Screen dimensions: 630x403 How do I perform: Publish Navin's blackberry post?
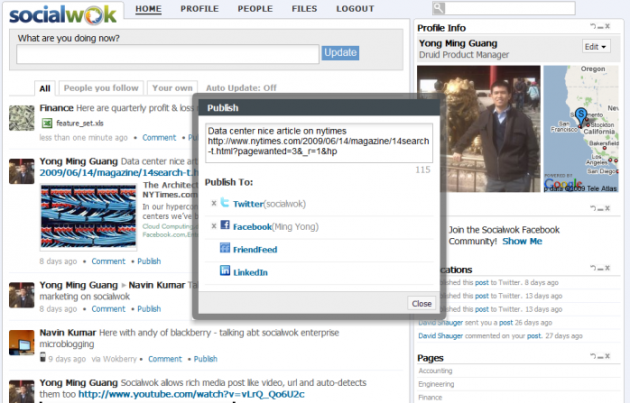(206, 359)
